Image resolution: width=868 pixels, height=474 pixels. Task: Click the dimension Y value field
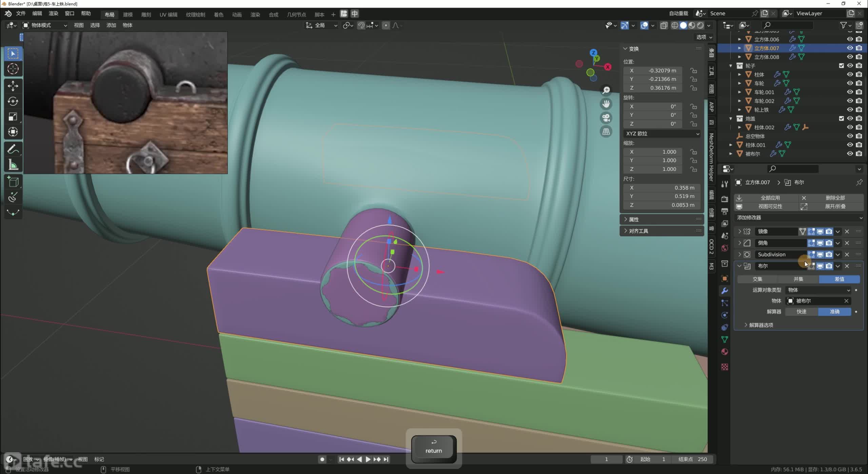point(662,196)
